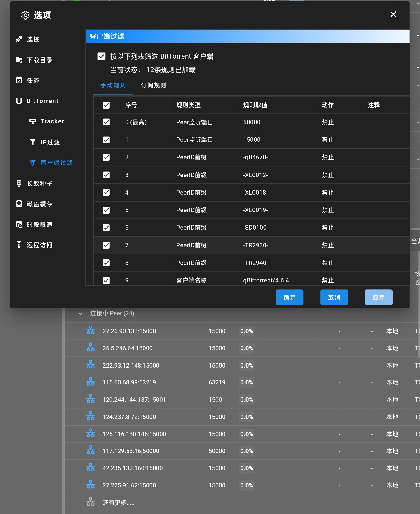
Task: Uncheck rule with value -qB4670-
Action: [x=106, y=158]
